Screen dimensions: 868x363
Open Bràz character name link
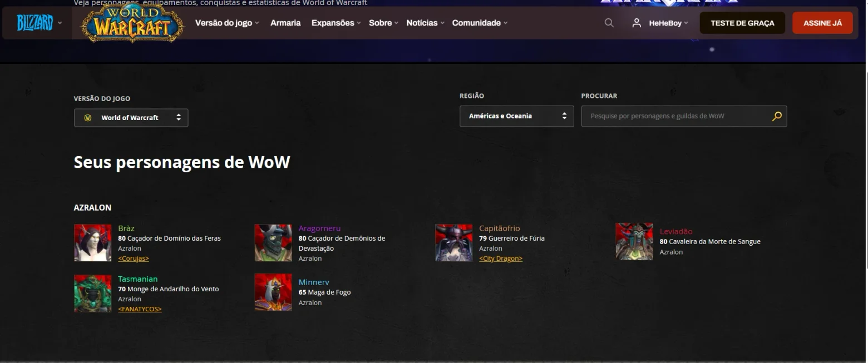tap(126, 228)
